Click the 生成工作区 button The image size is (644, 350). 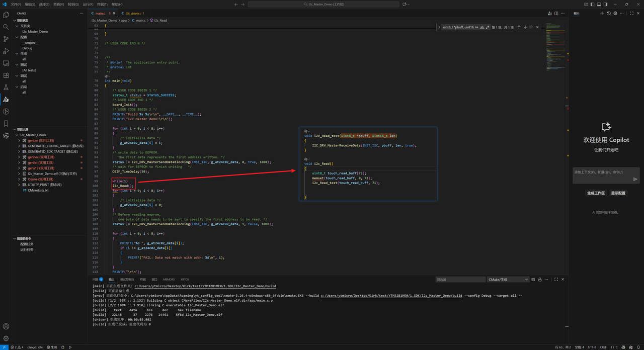point(596,193)
